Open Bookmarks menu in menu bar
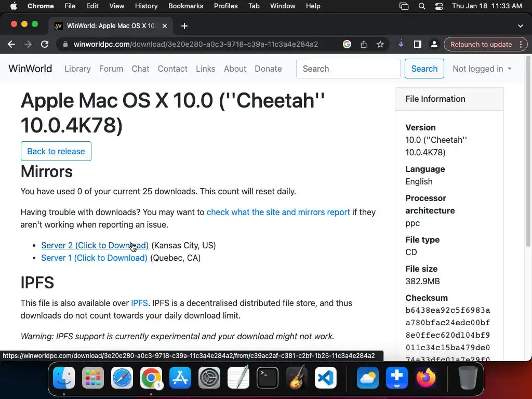Viewport: 532px width, 399px height. point(185,6)
